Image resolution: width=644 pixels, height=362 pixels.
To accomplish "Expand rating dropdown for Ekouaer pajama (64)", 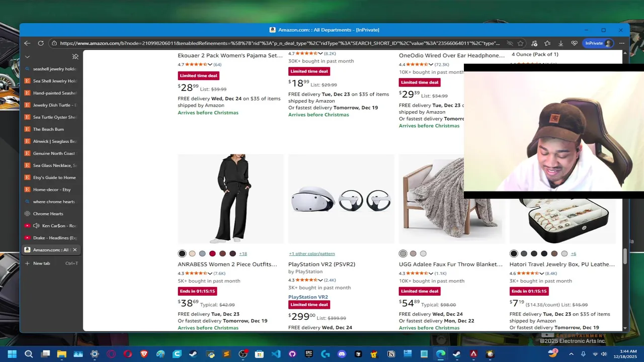I will [x=210, y=65].
